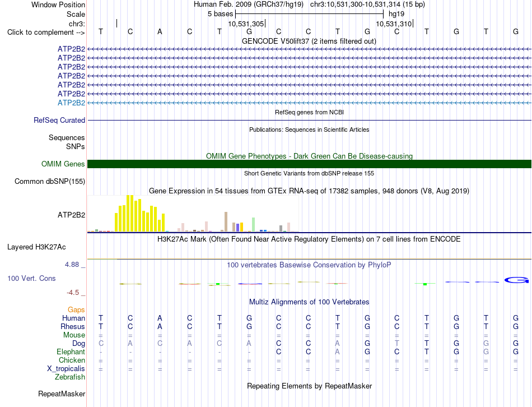
Task: Select the Elephant alignment row label
Action: 71,351
